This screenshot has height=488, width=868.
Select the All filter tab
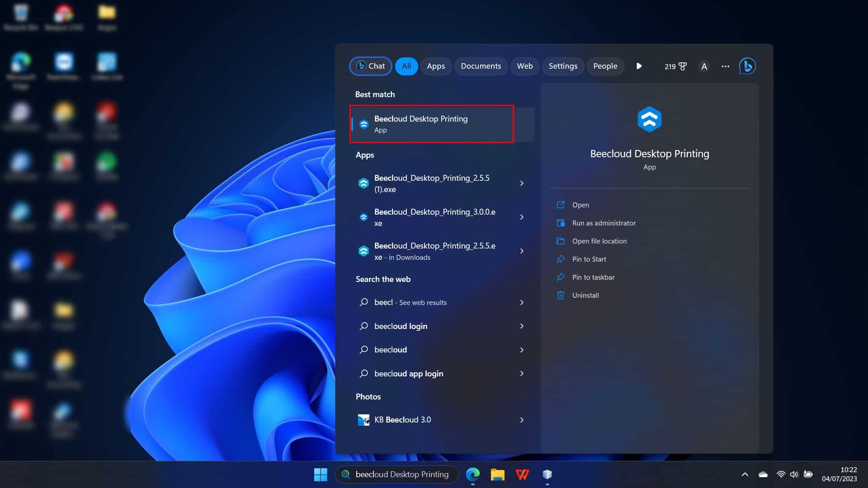(x=406, y=66)
